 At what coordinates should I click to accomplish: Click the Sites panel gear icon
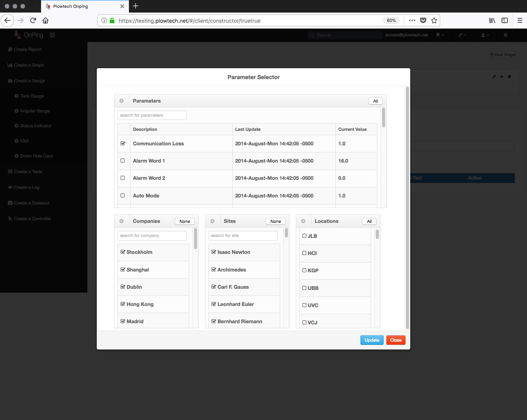212,221
